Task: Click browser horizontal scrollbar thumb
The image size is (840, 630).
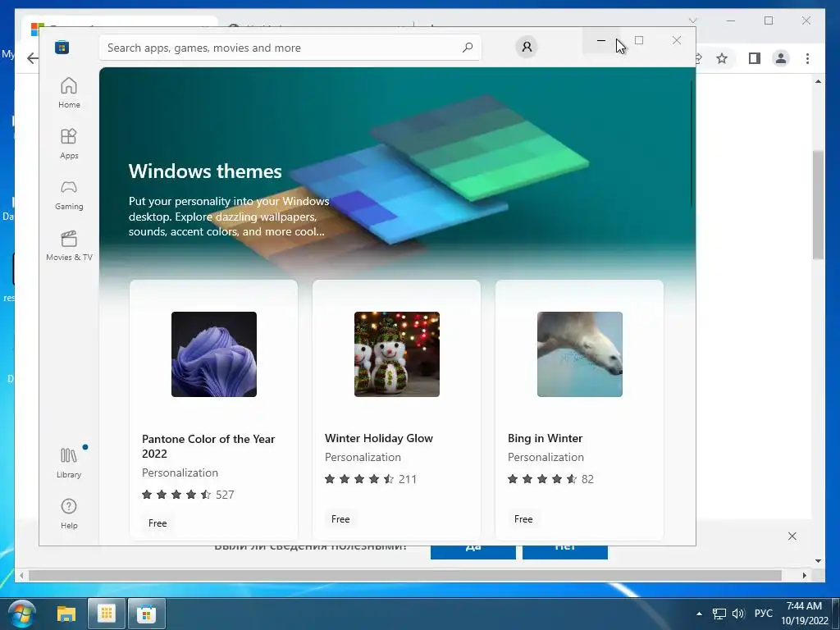Action: [x=405, y=575]
